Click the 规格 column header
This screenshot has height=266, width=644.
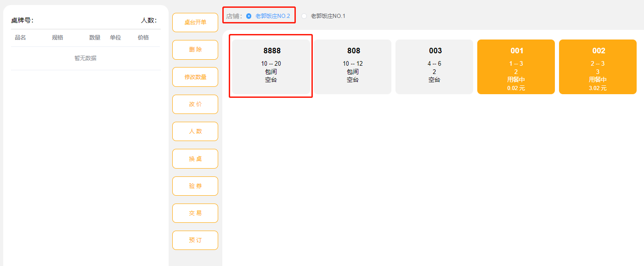[x=57, y=38]
